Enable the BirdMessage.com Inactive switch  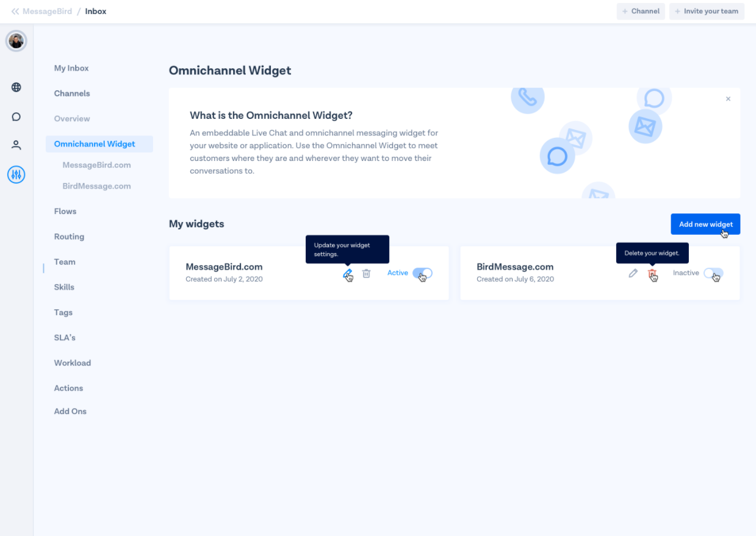[x=713, y=273]
